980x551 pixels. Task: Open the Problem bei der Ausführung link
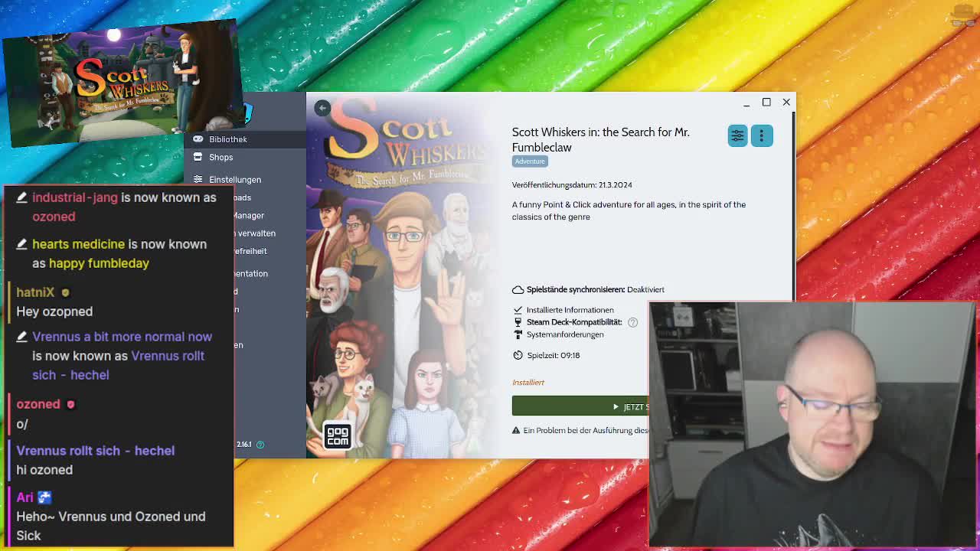[x=585, y=431]
